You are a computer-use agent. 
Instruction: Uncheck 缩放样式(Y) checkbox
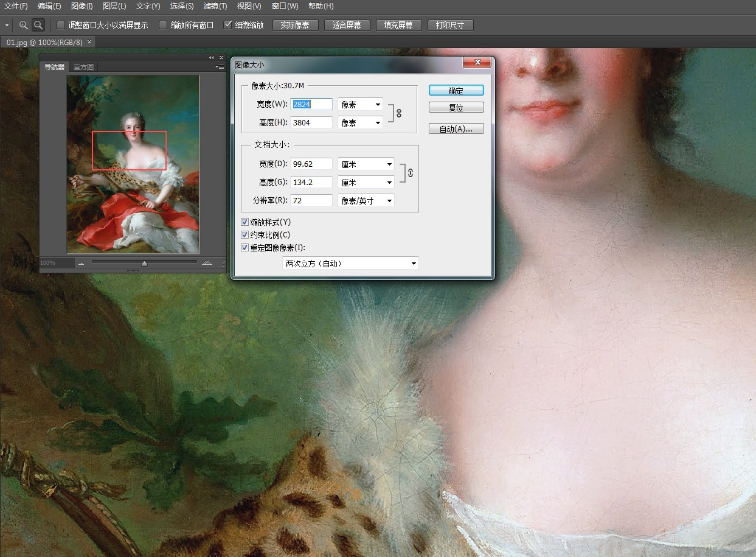[245, 222]
